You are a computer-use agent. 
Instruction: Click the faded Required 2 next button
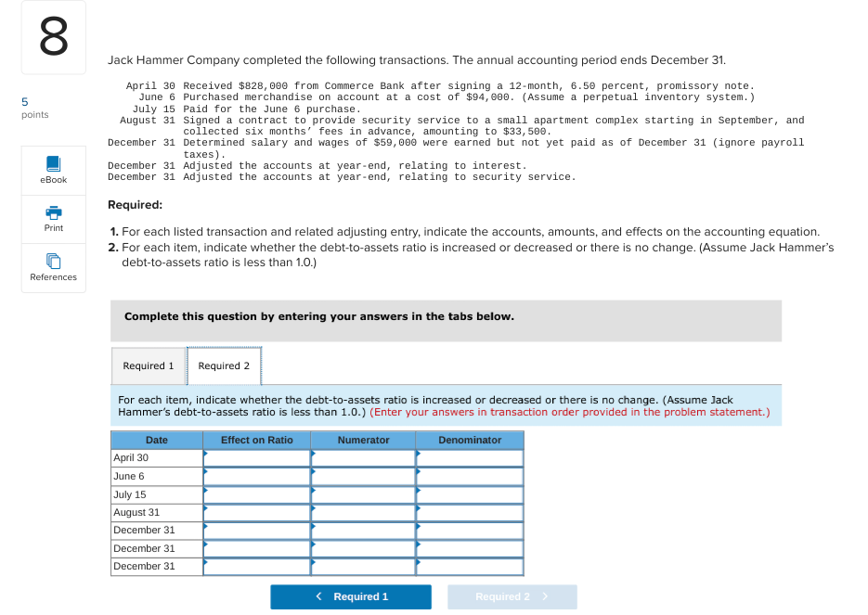[512, 596]
